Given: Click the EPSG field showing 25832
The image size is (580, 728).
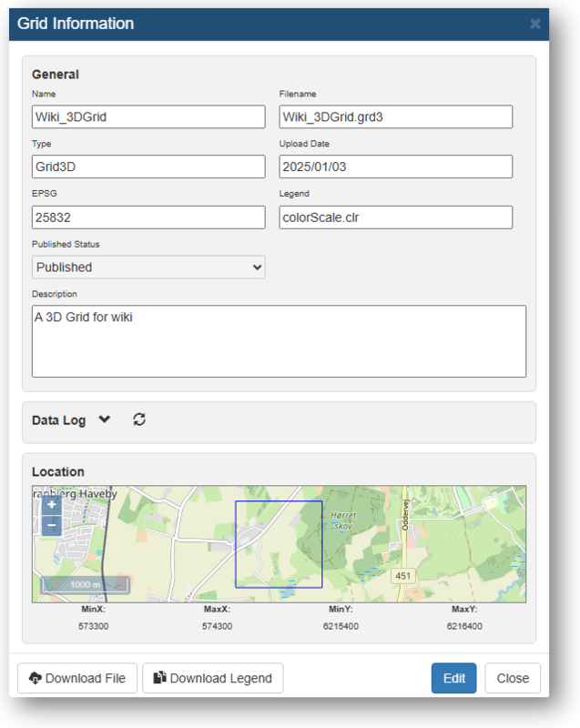Looking at the screenshot, I should point(148,217).
